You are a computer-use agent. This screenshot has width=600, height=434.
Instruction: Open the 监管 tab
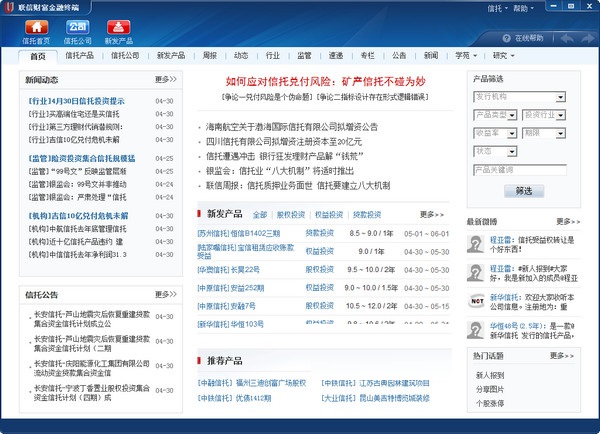(x=304, y=55)
